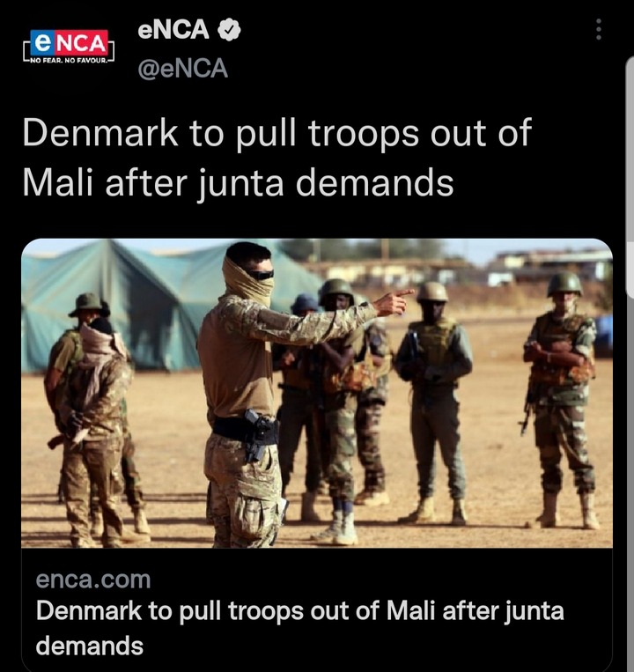This screenshot has width=634, height=672.
Task: Select the tweet text about Denmark troops
Action: [x=276, y=158]
